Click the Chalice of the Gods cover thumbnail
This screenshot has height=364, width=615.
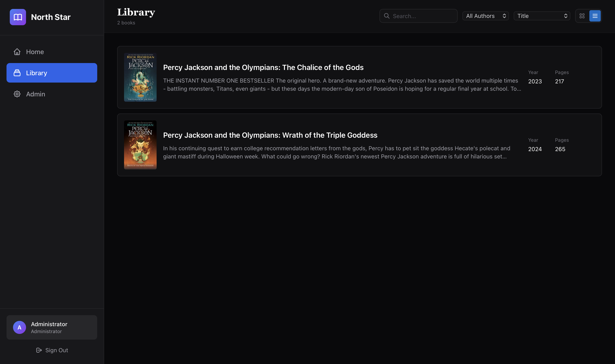140,77
